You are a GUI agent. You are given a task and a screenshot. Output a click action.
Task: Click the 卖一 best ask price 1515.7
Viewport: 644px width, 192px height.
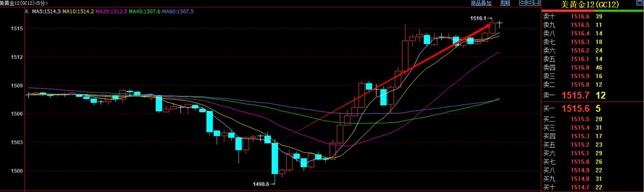575,95
